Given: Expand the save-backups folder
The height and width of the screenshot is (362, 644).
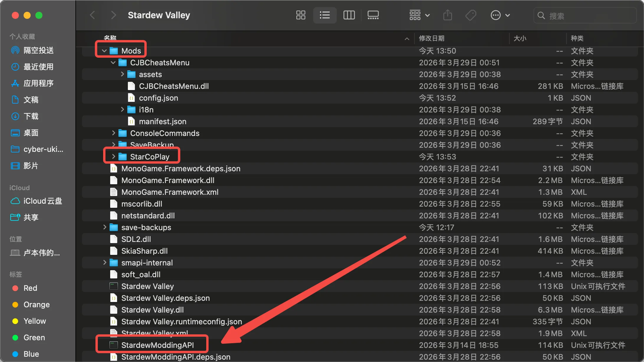Looking at the screenshot, I should pos(105,227).
